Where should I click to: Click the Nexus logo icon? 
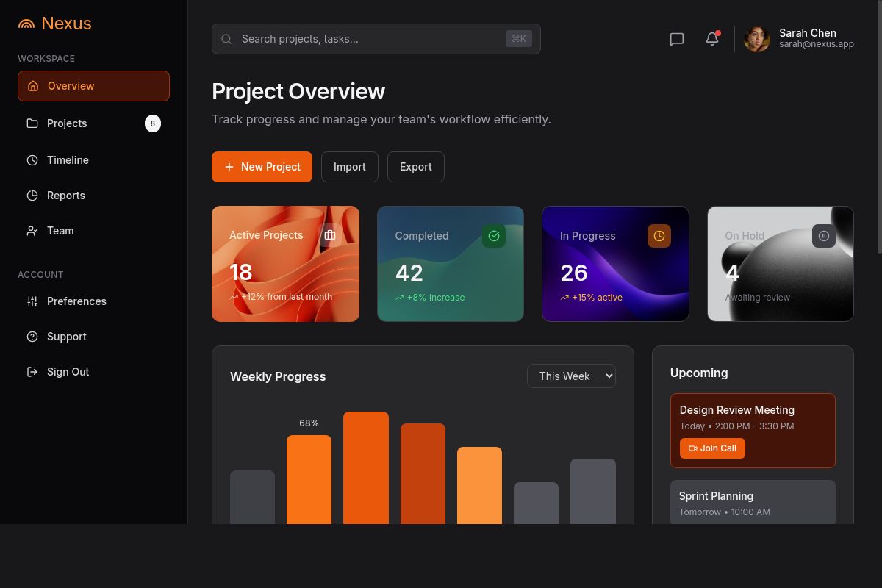[x=26, y=24]
